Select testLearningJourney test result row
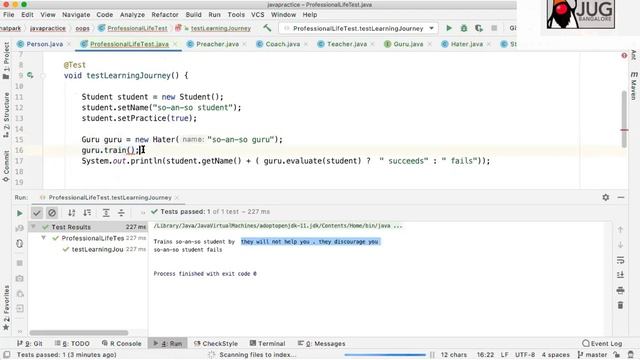Viewport: 640px width, 360px height. (88, 249)
